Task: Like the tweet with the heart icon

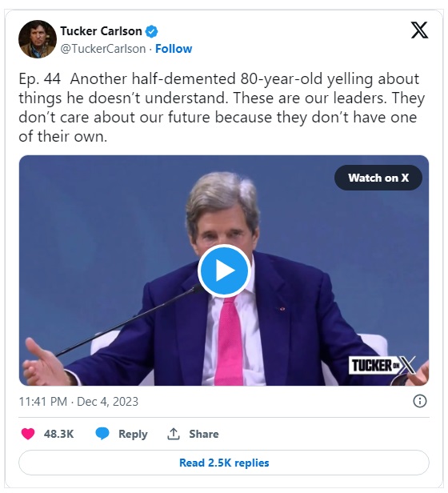Action: click(28, 434)
